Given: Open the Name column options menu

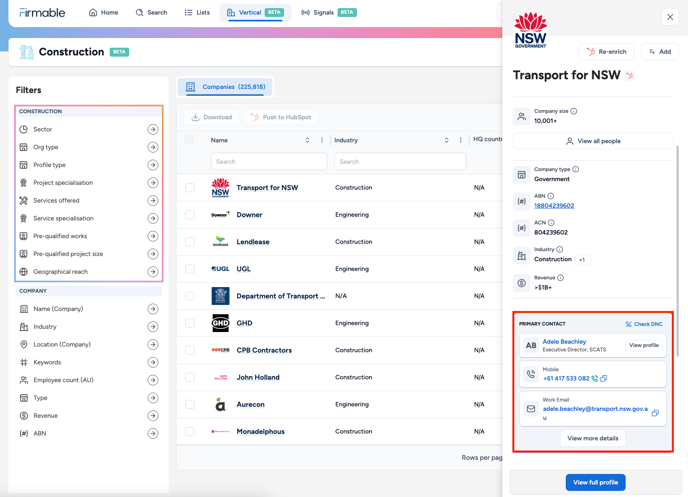Looking at the screenshot, I should (x=322, y=140).
